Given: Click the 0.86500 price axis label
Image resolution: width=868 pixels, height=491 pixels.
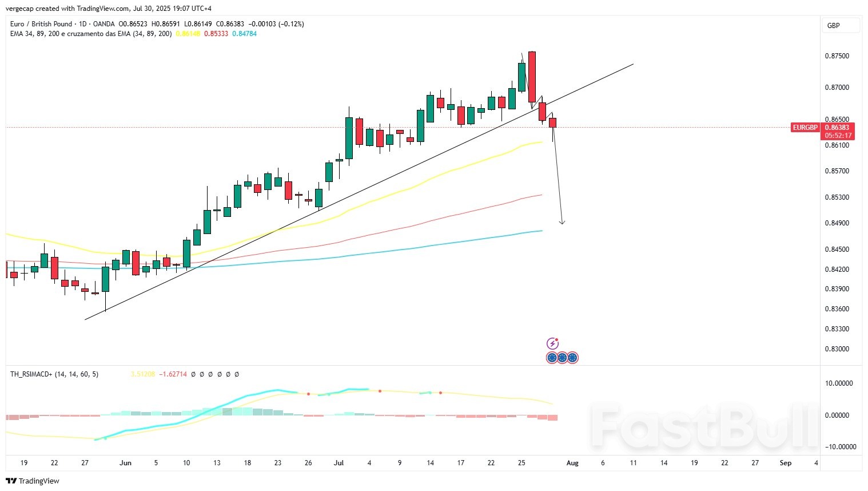Looking at the screenshot, I should (837, 120).
